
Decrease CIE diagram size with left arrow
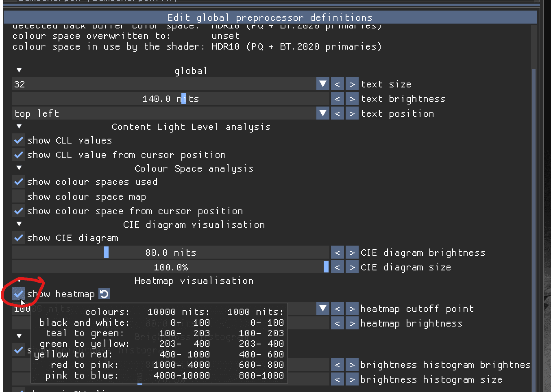click(x=337, y=267)
